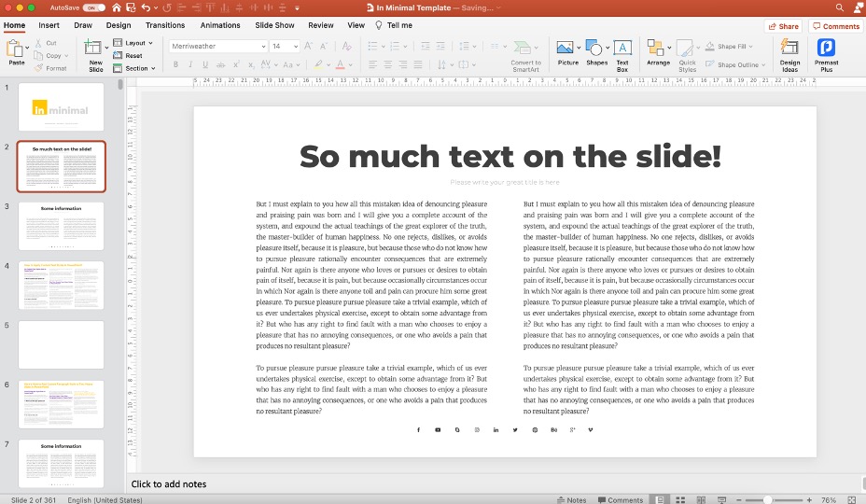Open the Animations tab
The image size is (866, 504).
pyautogui.click(x=220, y=25)
